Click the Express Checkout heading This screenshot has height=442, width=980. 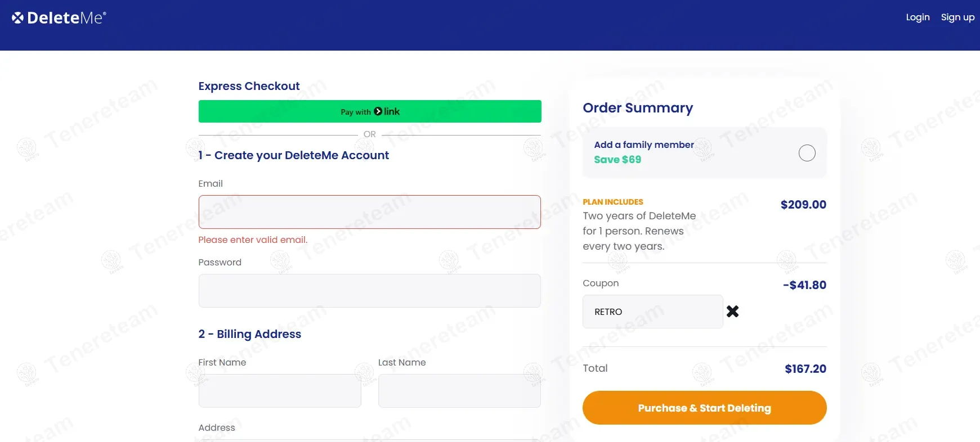click(249, 86)
